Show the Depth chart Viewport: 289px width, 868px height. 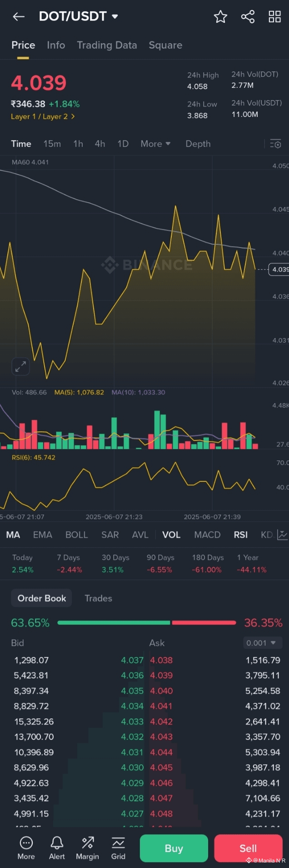pos(198,144)
